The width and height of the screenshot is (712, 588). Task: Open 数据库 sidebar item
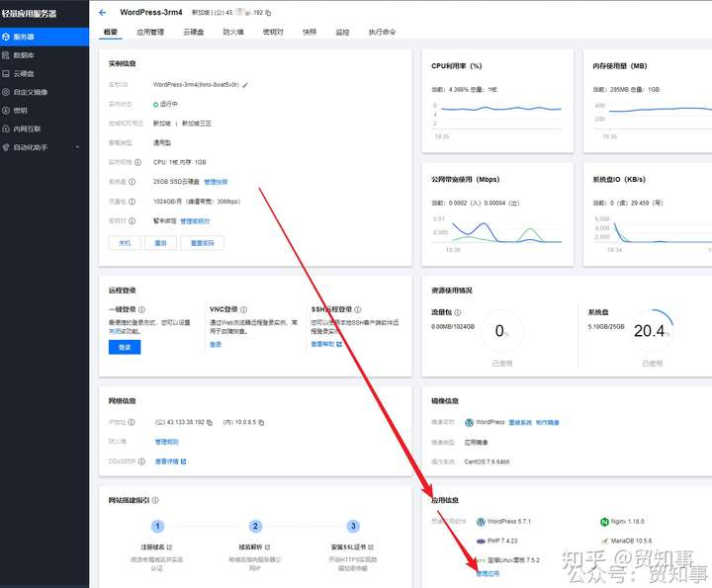44,55
